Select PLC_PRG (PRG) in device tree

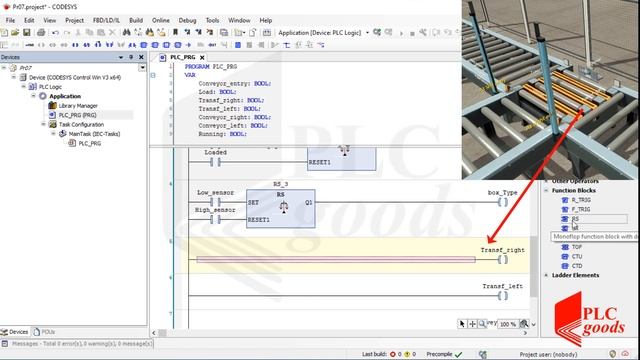(77, 115)
